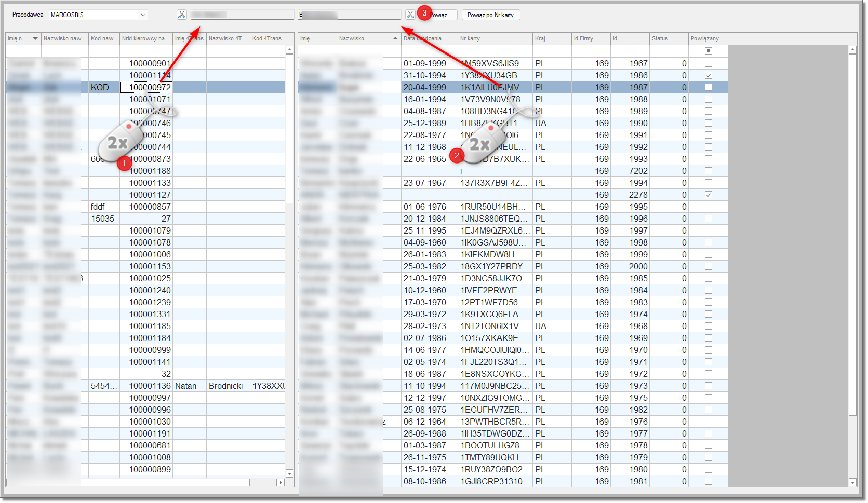The width and height of the screenshot is (868, 503).
Task: Sort by Status column header
Action: (x=669, y=38)
